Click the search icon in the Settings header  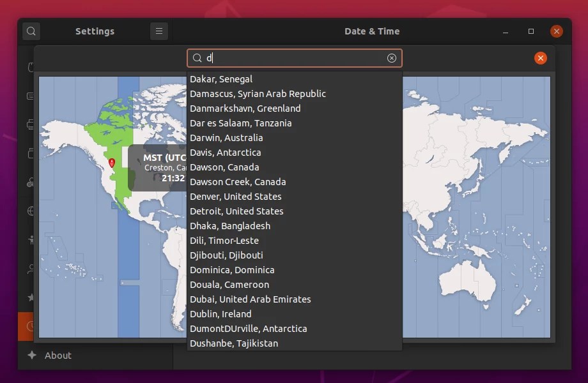pos(31,31)
